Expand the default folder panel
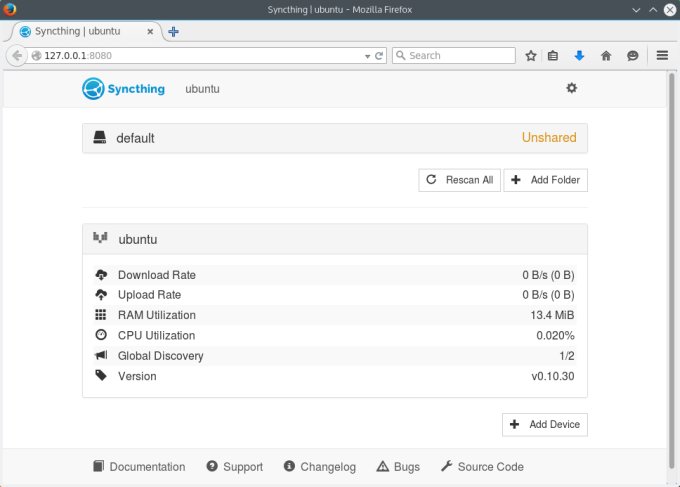The width and height of the screenshot is (680, 487). (x=335, y=138)
